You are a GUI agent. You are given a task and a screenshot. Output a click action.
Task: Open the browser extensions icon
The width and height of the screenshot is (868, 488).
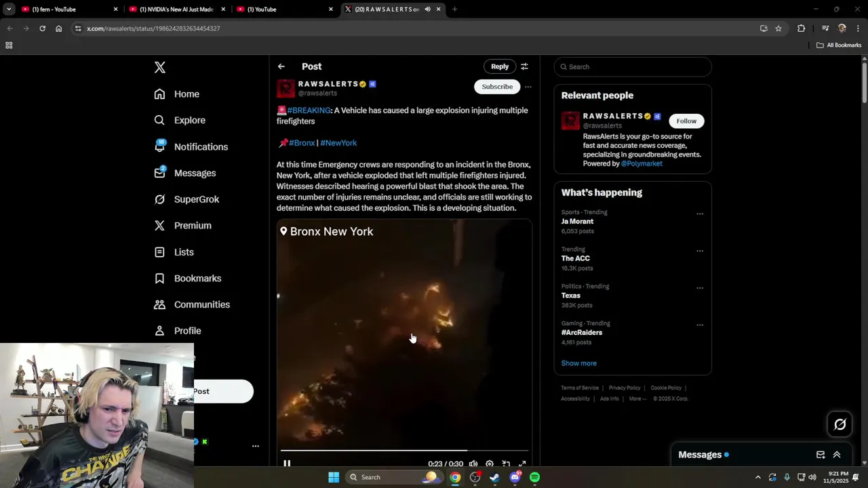click(x=802, y=28)
